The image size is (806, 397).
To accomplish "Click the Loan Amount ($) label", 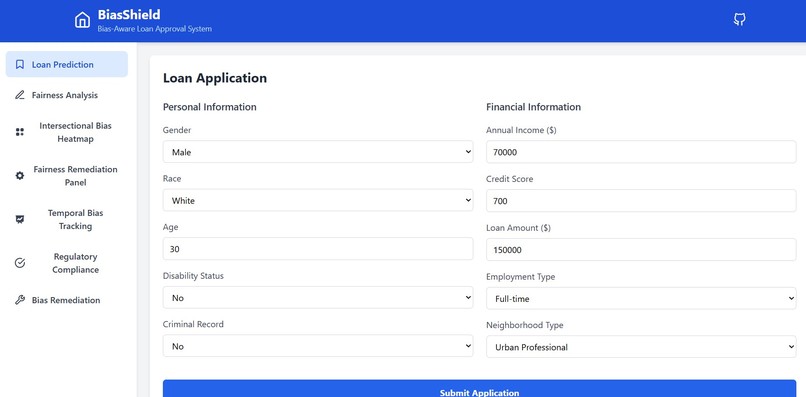I will coord(518,228).
